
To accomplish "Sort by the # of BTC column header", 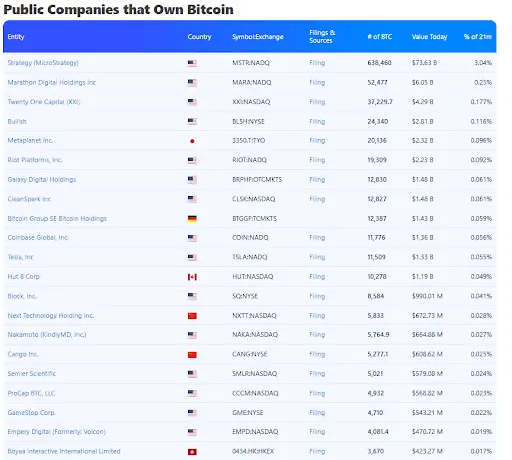I will click(380, 37).
